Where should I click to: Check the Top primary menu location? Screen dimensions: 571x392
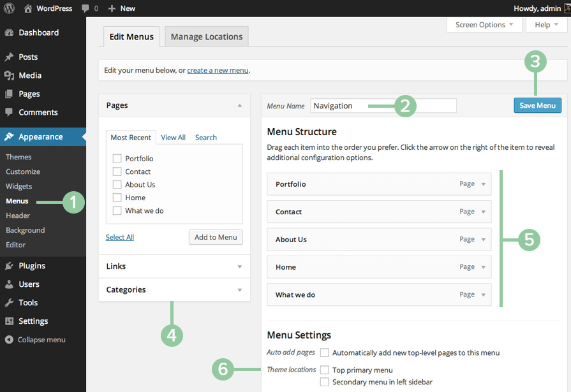pos(325,369)
